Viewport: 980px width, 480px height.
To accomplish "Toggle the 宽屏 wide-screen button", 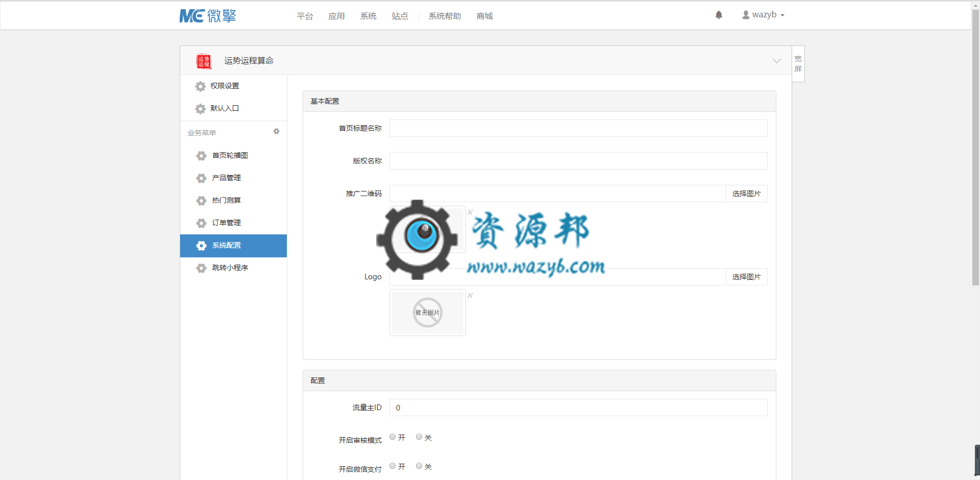I will (x=798, y=64).
